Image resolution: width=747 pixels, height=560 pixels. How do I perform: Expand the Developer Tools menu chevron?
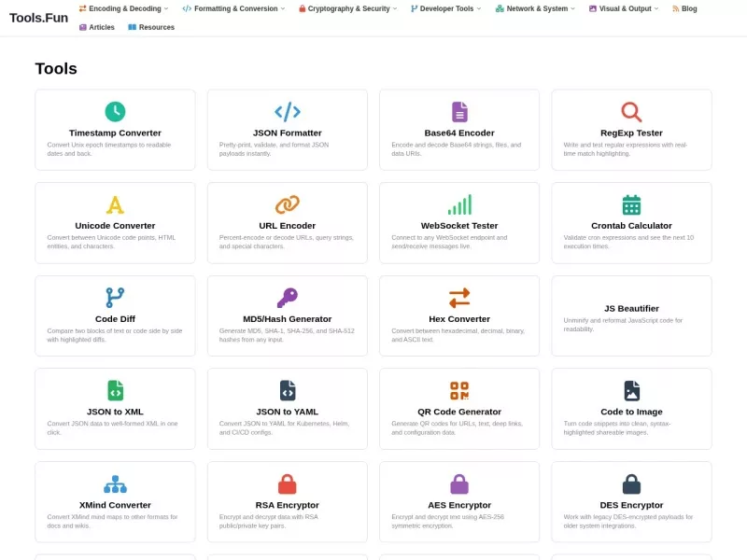[479, 8]
